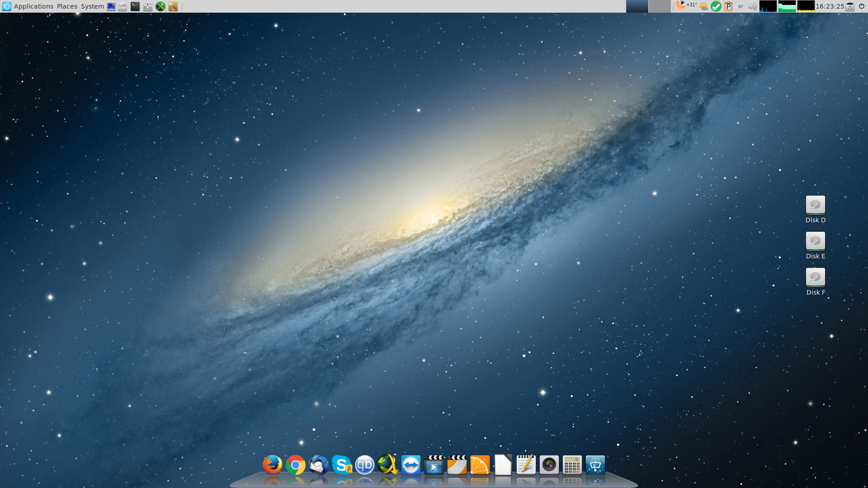Open the Applications menu

pos(33,6)
